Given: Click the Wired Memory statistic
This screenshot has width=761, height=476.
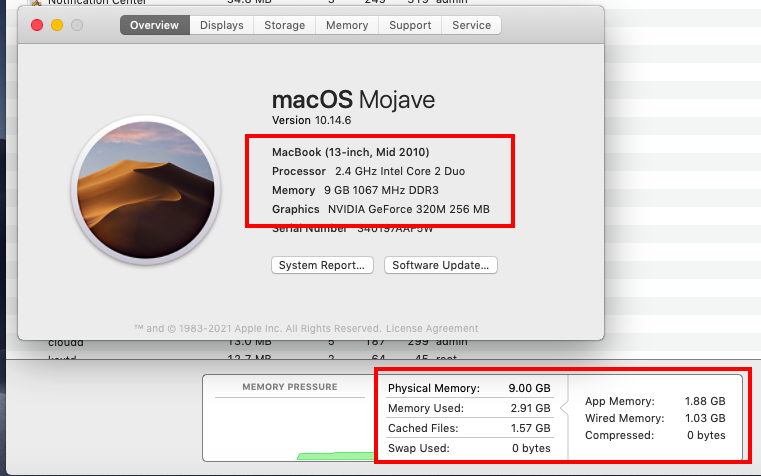Looking at the screenshot, I should tap(655, 418).
